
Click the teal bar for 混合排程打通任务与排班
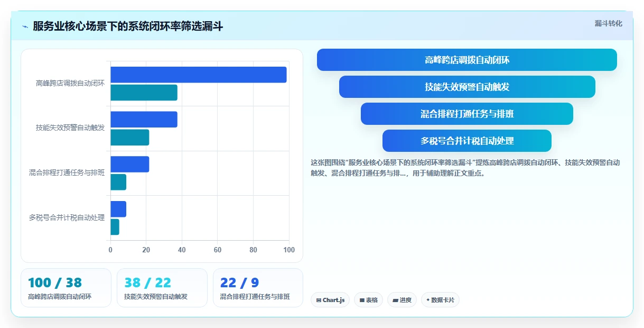(118, 182)
